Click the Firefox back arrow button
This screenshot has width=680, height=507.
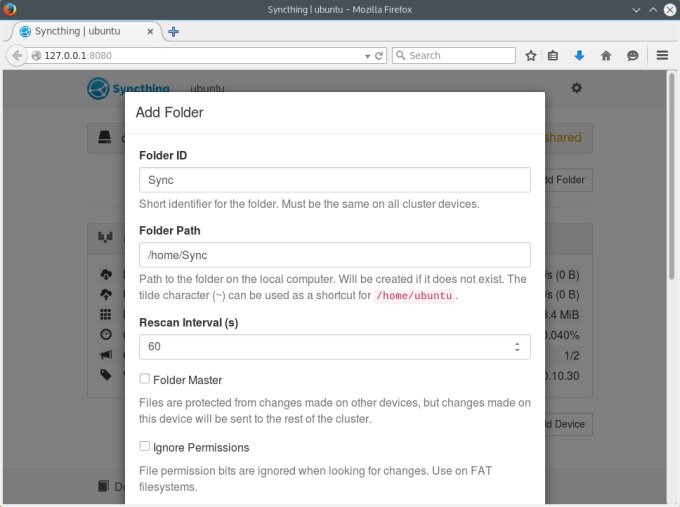click(x=17, y=56)
